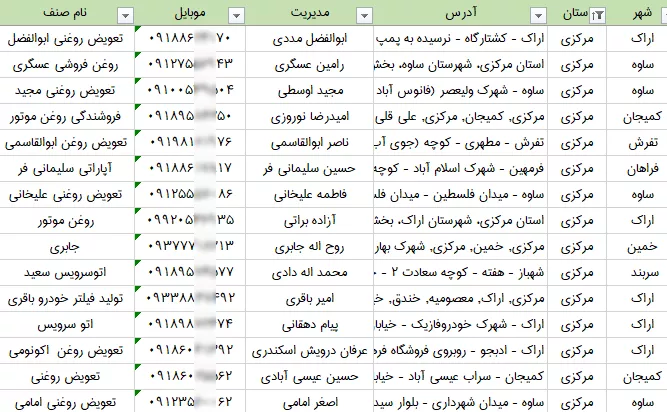Viewport: 667px width, 412px height.
Task: Select manager cell ابوالفضل مددی
Action: click(309, 39)
